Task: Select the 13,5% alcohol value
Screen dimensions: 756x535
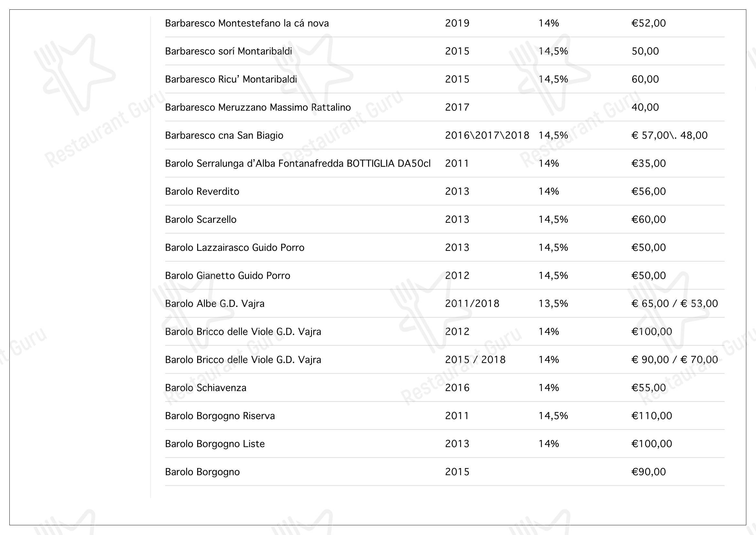Action: coord(553,303)
